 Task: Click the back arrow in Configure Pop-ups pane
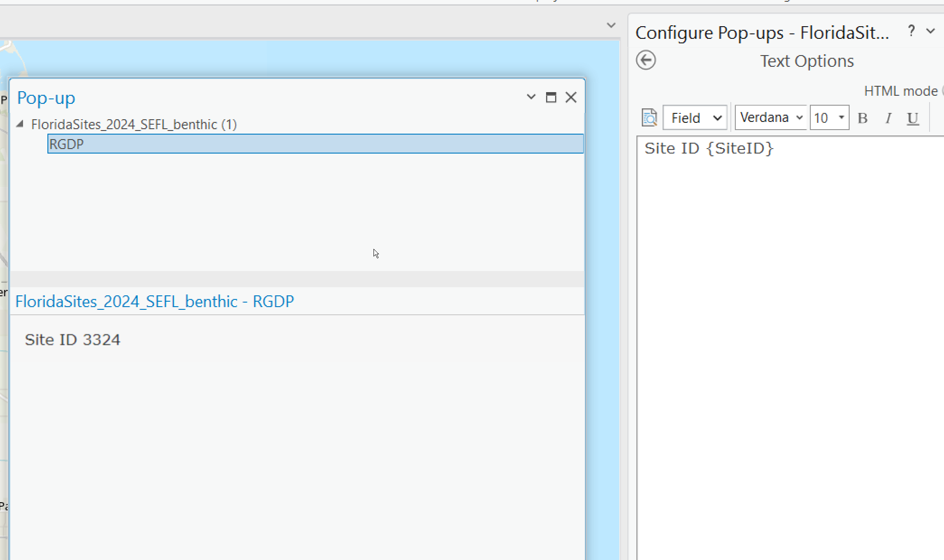tap(645, 60)
